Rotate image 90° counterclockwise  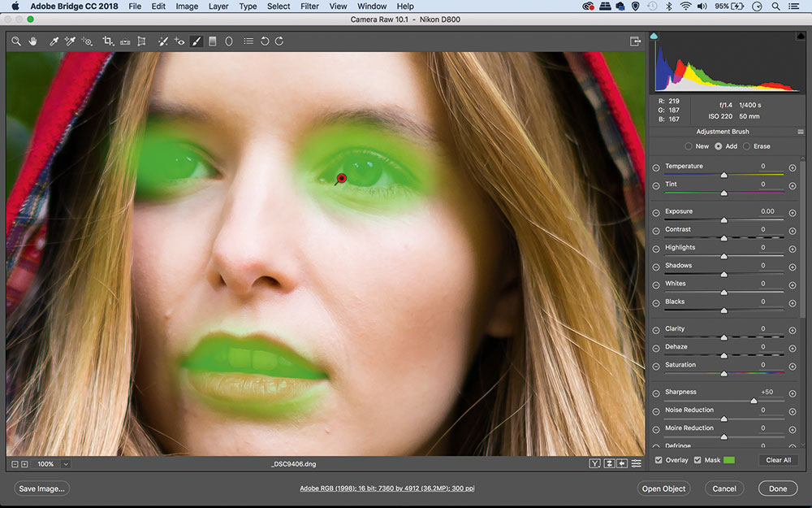(265, 41)
